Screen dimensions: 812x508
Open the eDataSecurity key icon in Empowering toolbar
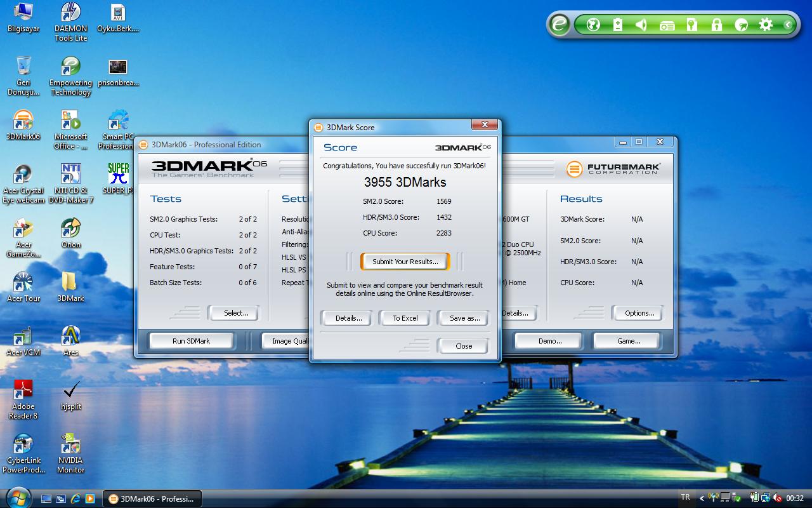pos(692,25)
